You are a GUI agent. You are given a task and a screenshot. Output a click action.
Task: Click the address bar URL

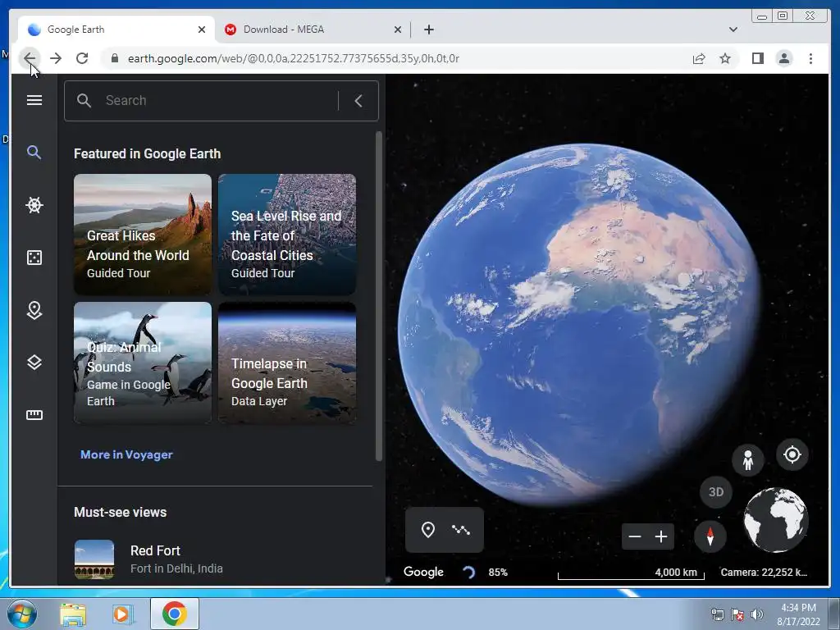coord(294,58)
